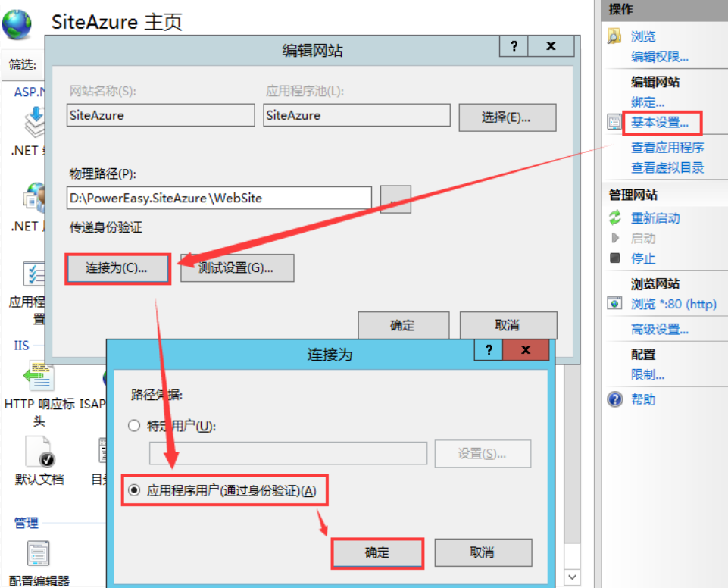The width and height of the screenshot is (728, 588).
Task: Click the 绑定... link
Action: (648, 102)
